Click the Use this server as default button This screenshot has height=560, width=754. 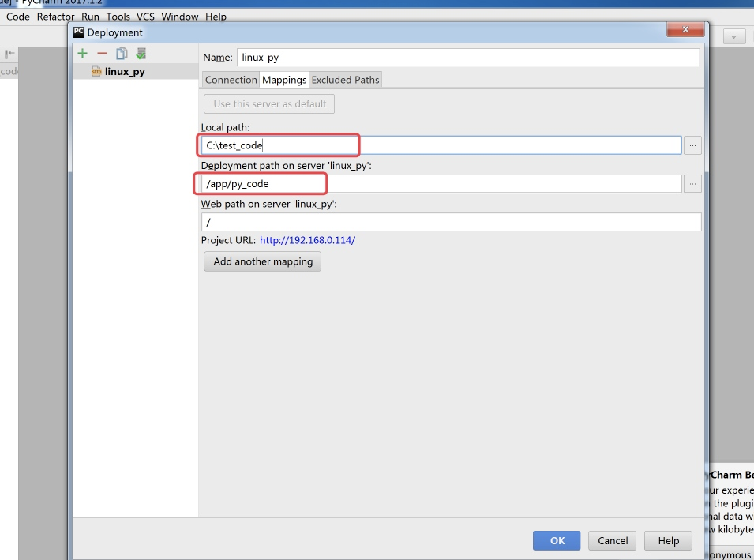pyautogui.click(x=269, y=104)
